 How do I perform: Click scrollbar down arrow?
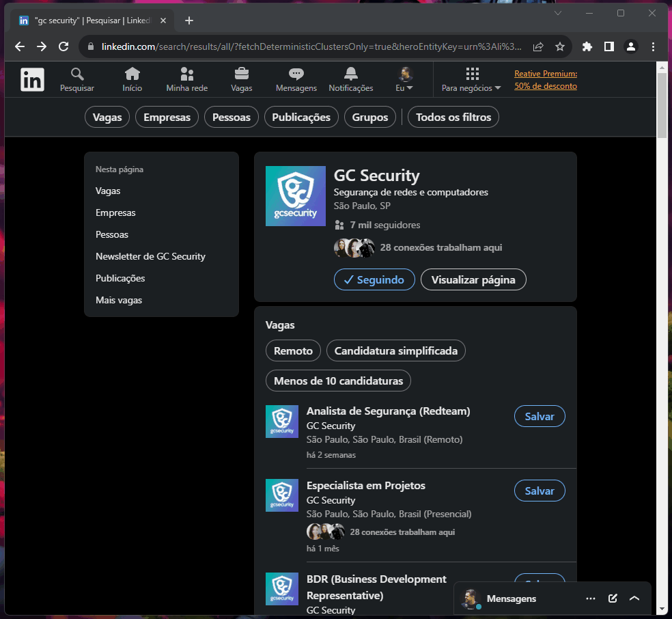[662, 609]
